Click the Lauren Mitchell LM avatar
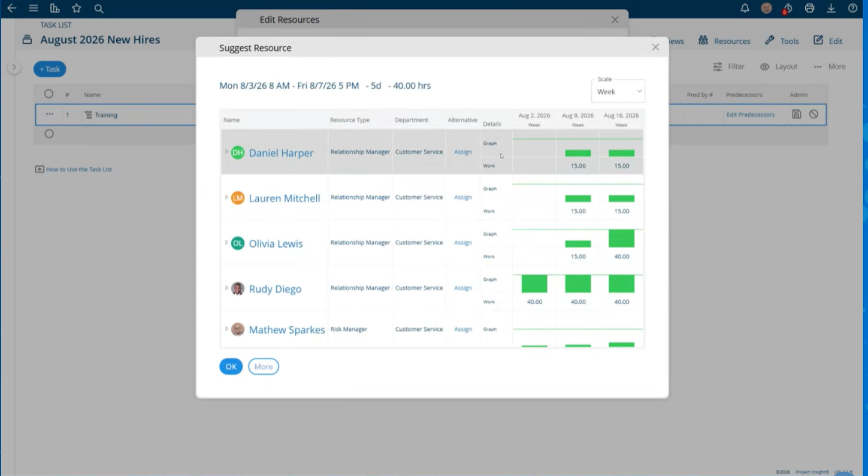This screenshot has height=476, width=868. coord(238,198)
